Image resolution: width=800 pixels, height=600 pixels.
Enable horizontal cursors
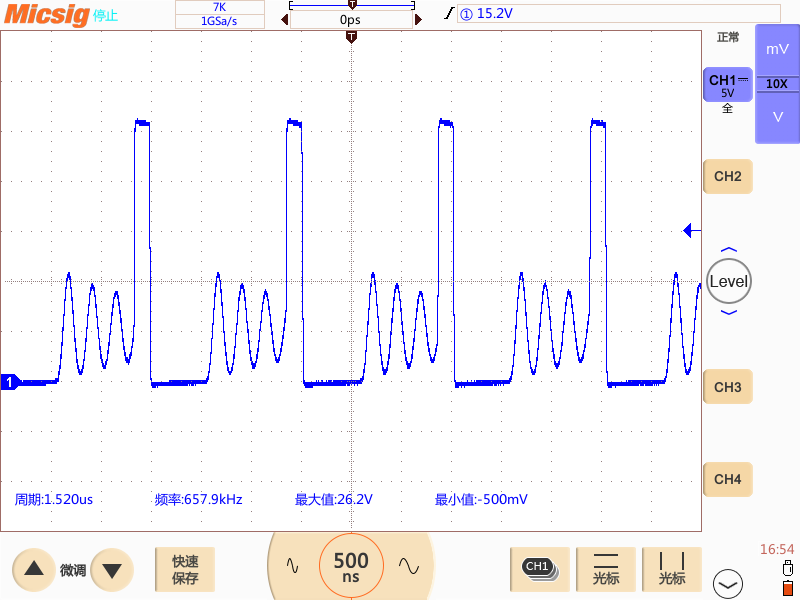click(x=606, y=569)
